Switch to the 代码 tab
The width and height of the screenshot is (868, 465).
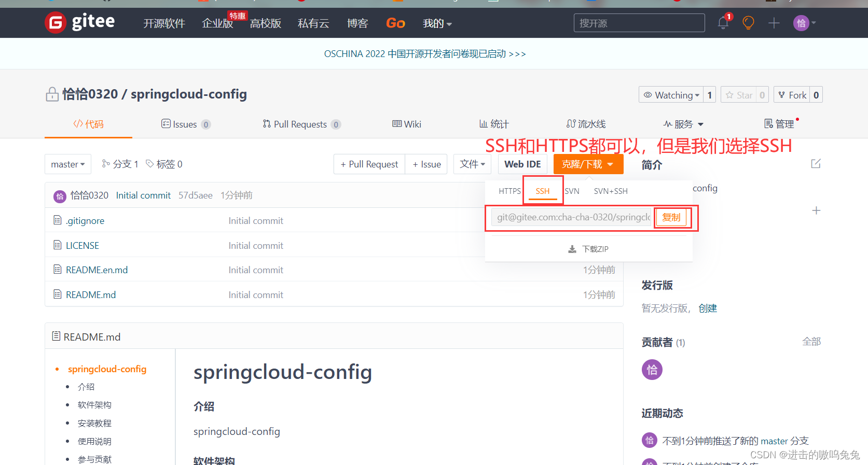[x=88, y=124]
